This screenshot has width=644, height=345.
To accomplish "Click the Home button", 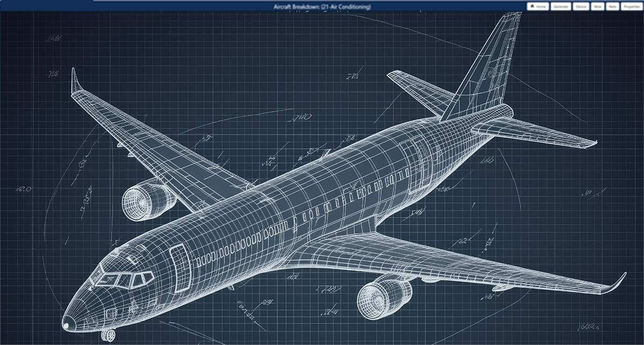I will [x=538, y=6].
